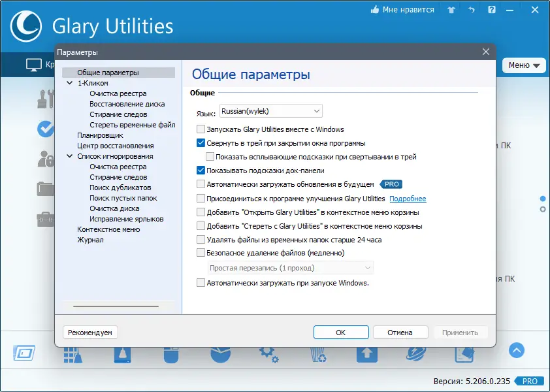Click the briefcase icon in main window
The width and height of the screenshot is (550, 392).
pos(46,219)
